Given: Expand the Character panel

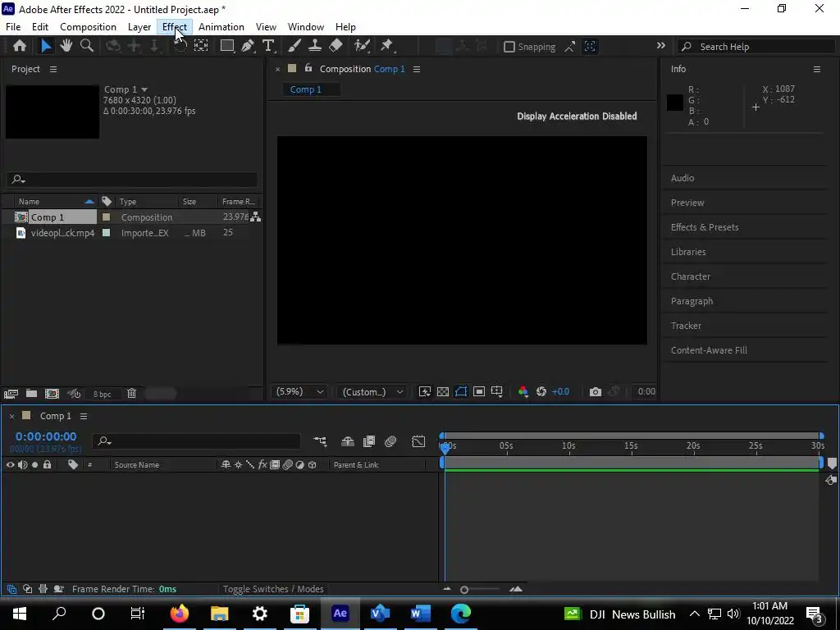Looking at the screenshot, I should pos(691,276).
